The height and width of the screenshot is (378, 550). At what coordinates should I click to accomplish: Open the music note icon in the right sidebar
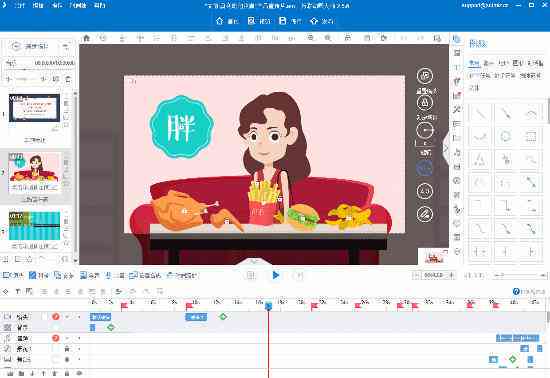(457, 152)
